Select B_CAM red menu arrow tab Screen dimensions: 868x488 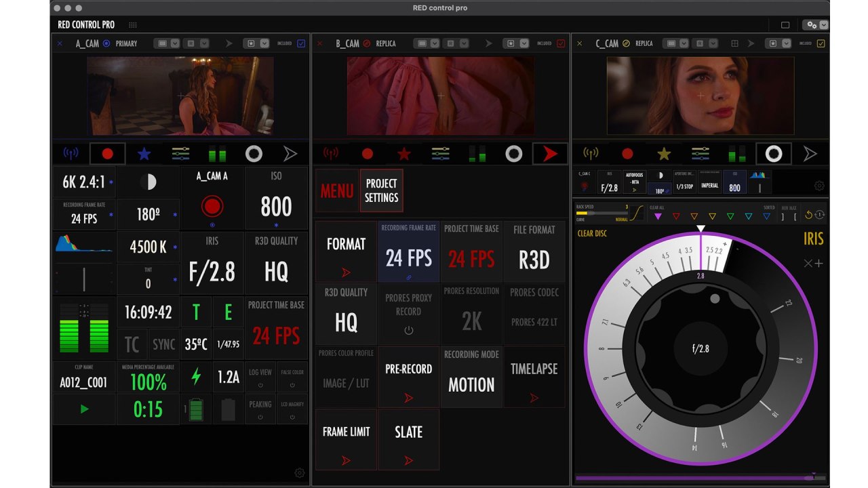point(551,154)
